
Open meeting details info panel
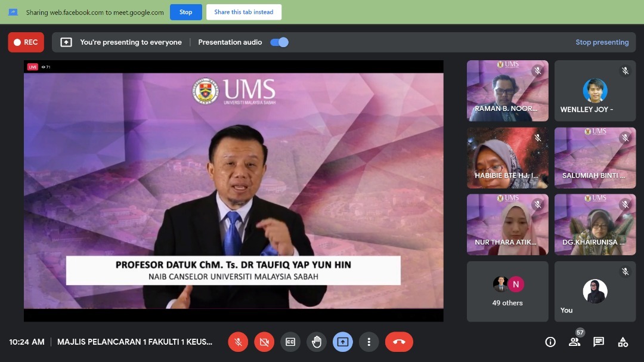pos(550,342)
